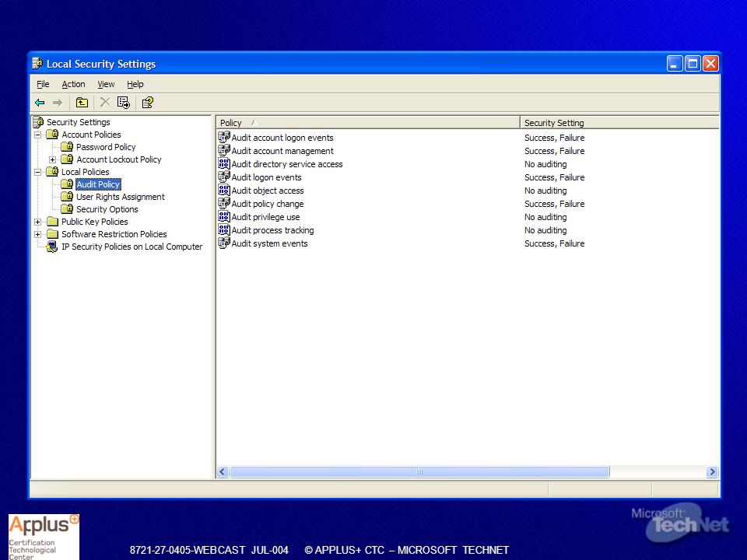Select the Audit directory service access policy

287,164
